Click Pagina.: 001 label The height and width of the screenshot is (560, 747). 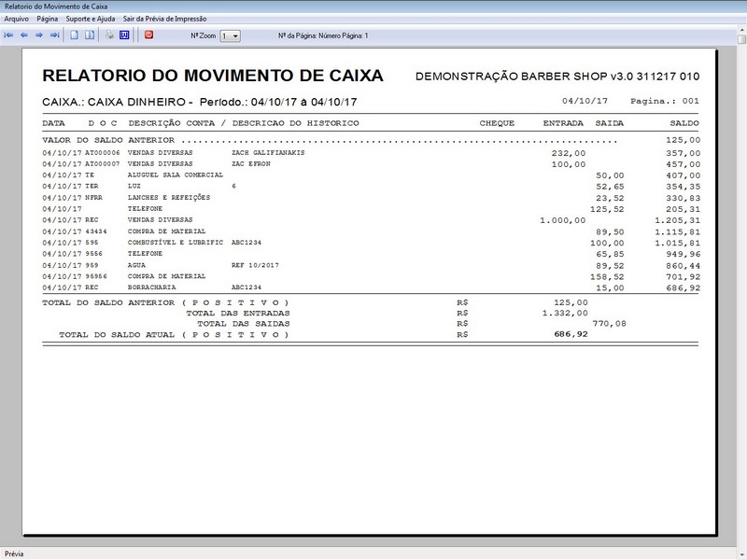665,101
